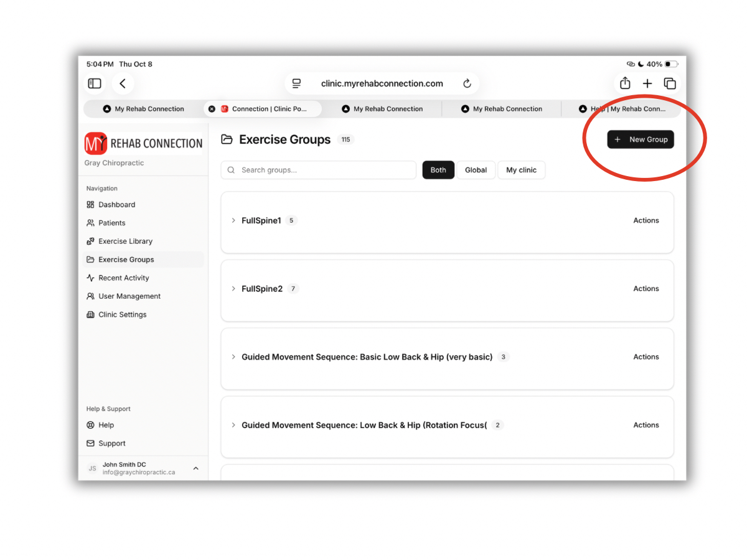747x560 pixels.
Task: Open Actions for Low Back & Hip Rotation Focus
Action: click(646, 425)
